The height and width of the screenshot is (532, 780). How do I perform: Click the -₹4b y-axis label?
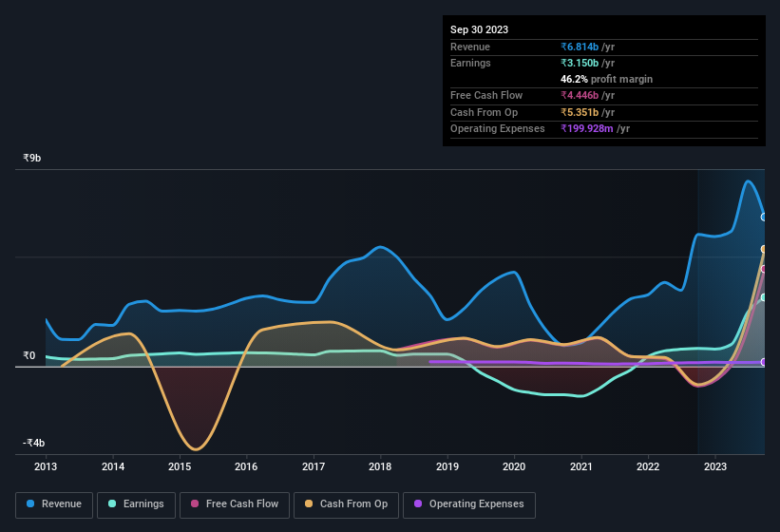32,443
